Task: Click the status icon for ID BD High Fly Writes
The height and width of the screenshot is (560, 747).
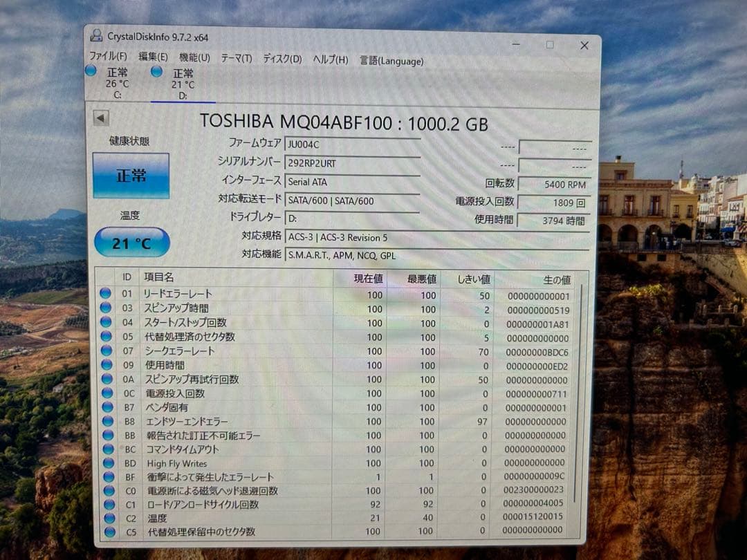Action: (x=109, y=463)
